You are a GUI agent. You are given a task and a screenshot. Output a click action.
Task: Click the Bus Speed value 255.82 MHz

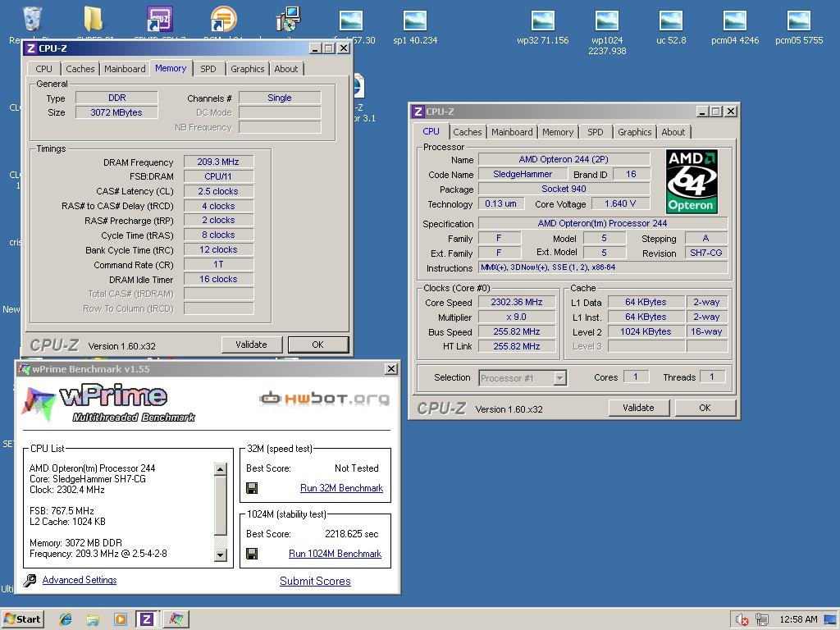517,331
